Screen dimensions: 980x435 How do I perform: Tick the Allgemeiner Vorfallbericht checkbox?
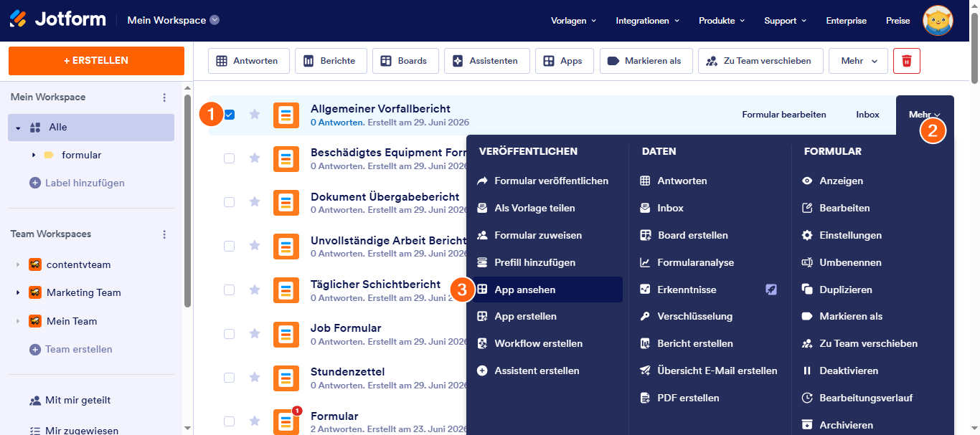(x=230, y=115)
